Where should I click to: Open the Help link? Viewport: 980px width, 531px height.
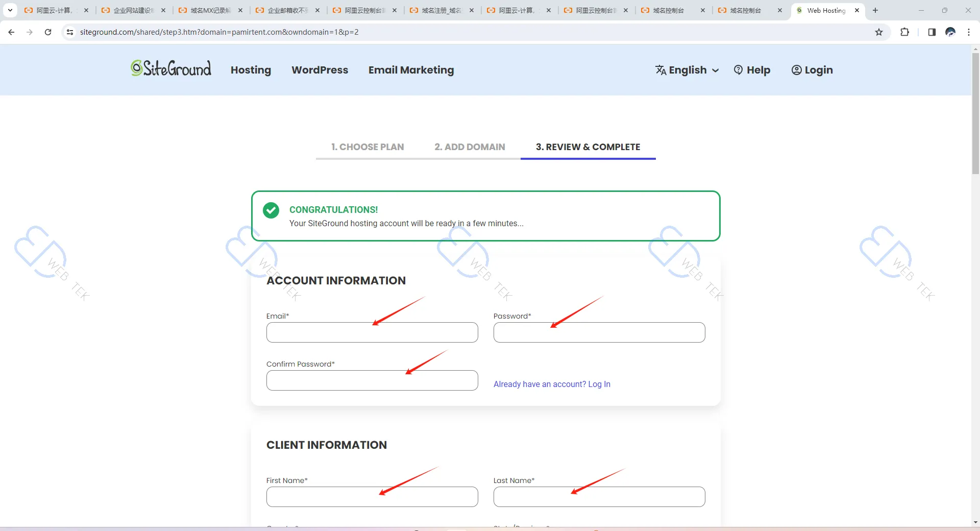pos(752,70)
